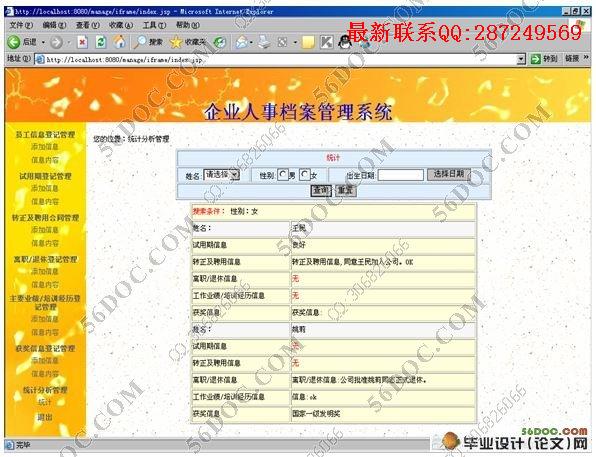596x457 pixels.
Task: Click the IE Forward arrow icon
Action: [56, 42]
